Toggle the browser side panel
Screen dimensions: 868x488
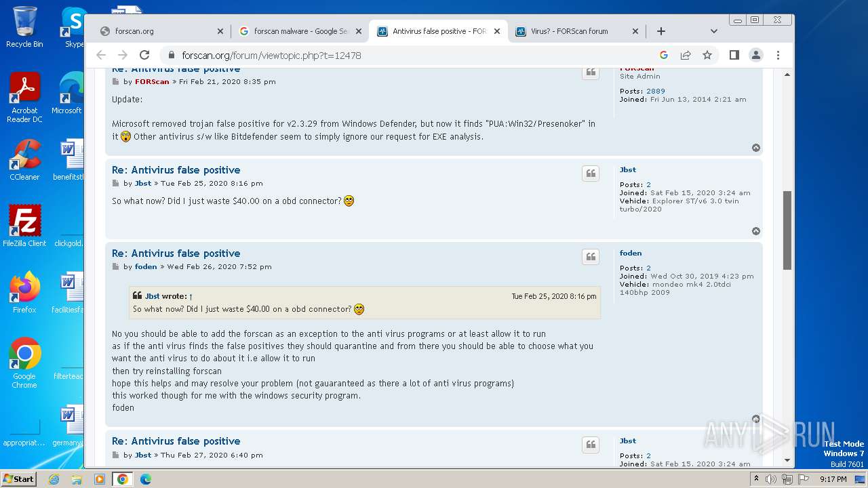(734, 55)
